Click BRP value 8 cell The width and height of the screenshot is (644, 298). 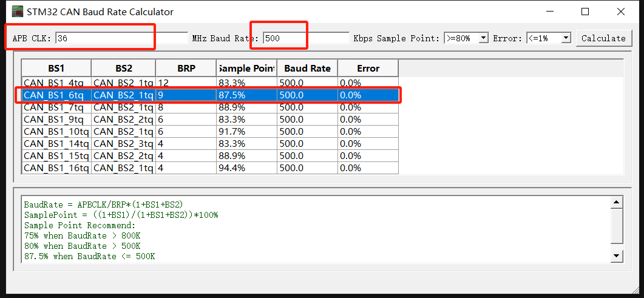tap(186, 107)
